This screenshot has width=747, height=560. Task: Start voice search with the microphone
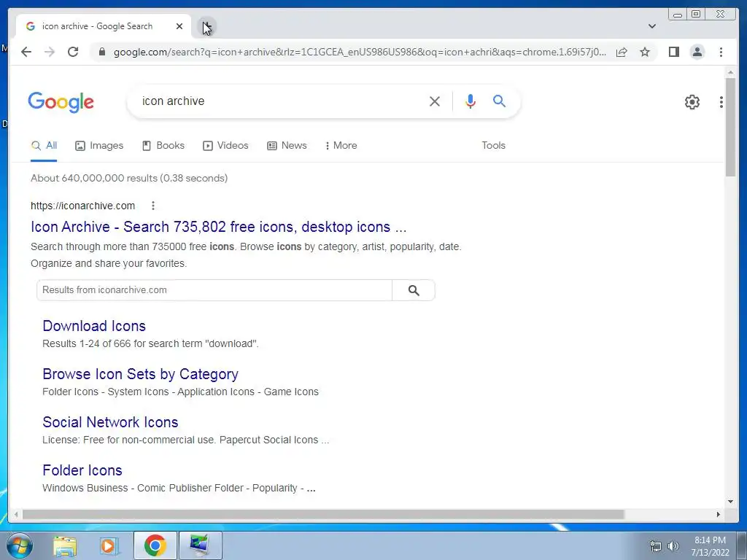(471, 101)
